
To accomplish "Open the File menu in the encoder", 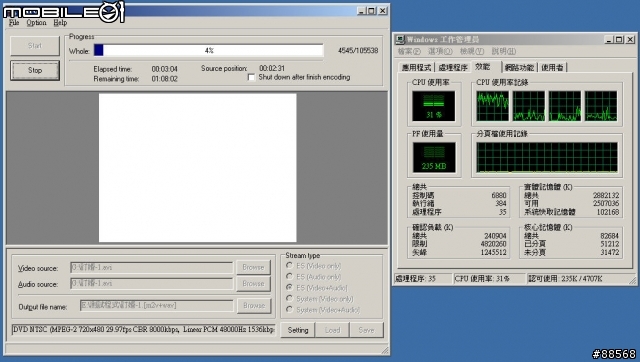I will pyautogui.click(x=14, y=23).
